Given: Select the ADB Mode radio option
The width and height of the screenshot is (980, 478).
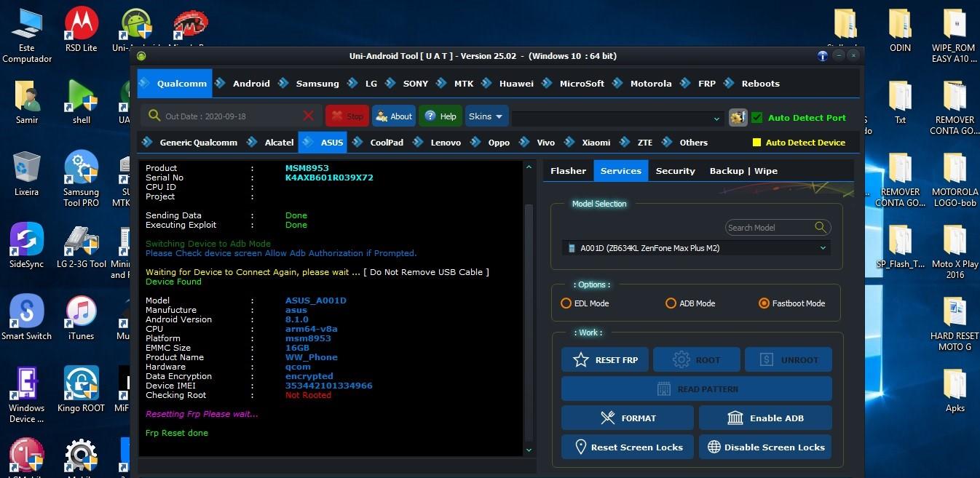Looking at the screenshot, I should 671,303.
